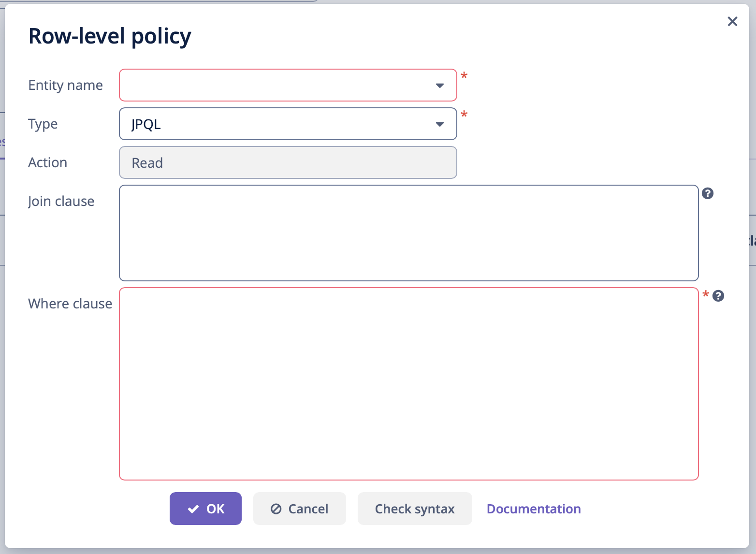The image size is (756, 554).
Task: Click the read-only Action field showing Read
Action: (x=288, y=163)
